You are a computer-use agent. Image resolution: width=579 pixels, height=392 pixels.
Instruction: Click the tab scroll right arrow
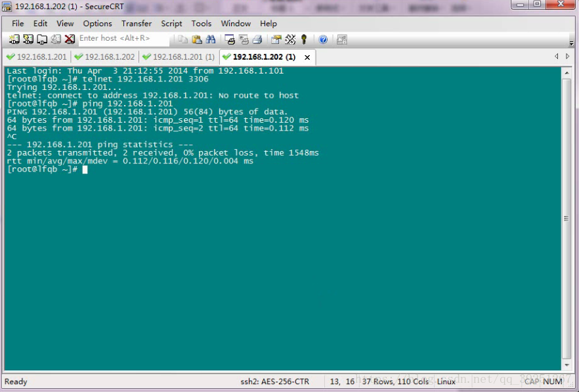point(568,56)
